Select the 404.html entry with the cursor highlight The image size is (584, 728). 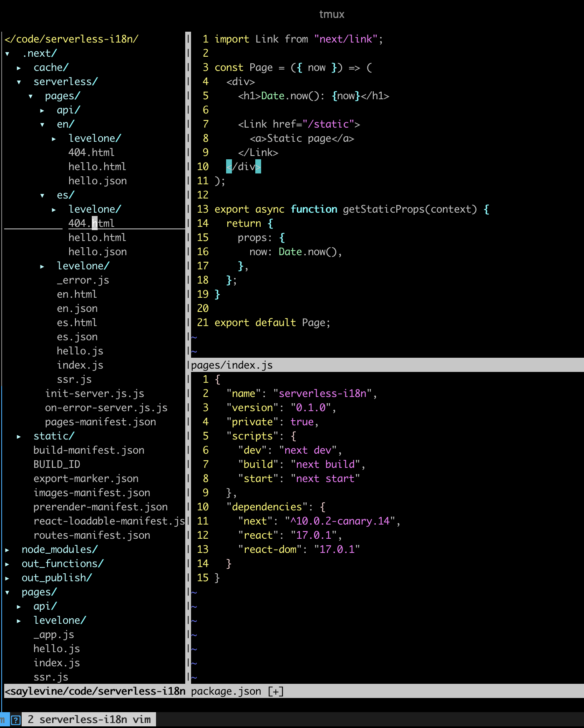click(x=91, y=223)
